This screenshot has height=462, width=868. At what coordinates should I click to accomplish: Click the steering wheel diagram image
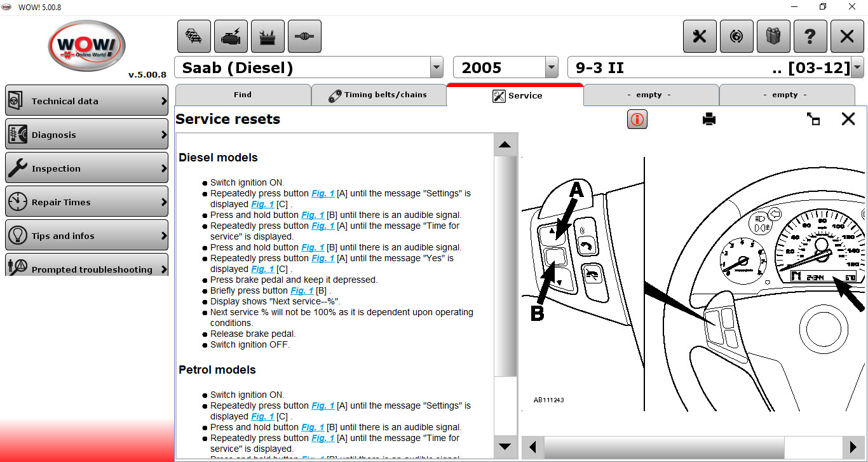(694, 283)
